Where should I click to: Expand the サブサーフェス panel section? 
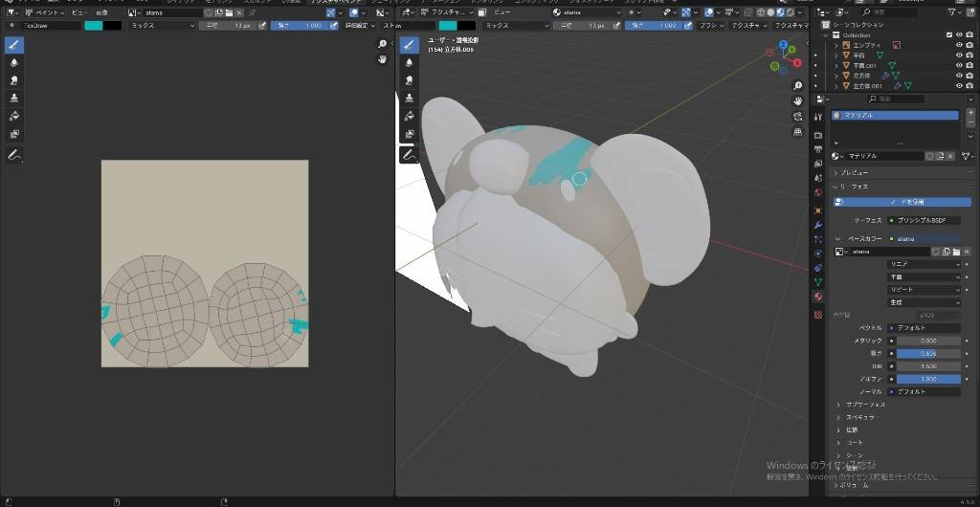(865, 405)
